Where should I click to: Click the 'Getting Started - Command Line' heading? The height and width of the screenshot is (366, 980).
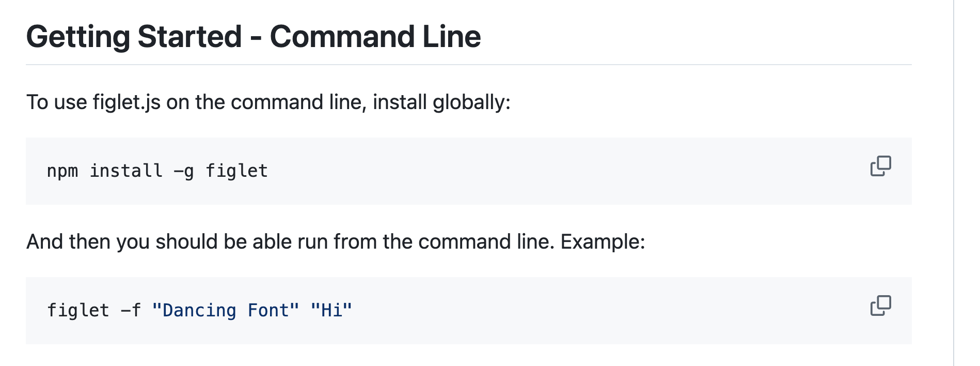point(254,36)
